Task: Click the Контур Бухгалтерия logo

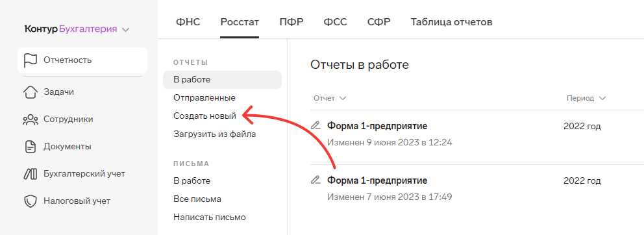Action: [71, 29]
